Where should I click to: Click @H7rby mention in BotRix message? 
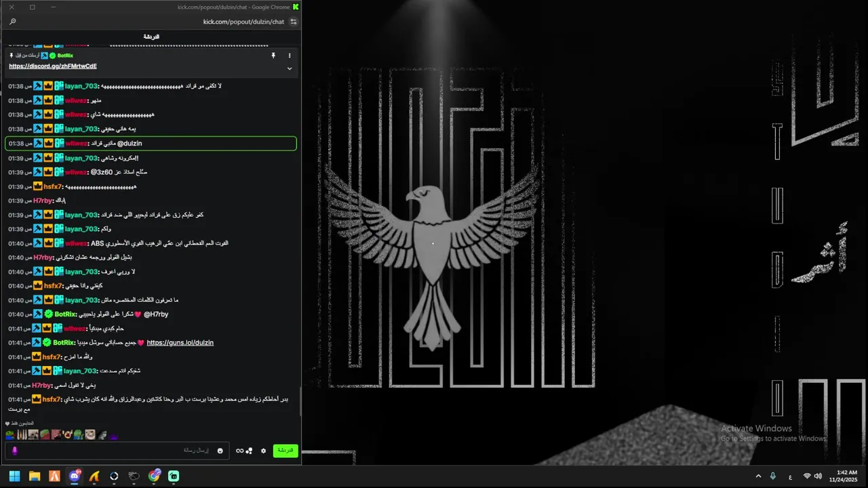156,314
